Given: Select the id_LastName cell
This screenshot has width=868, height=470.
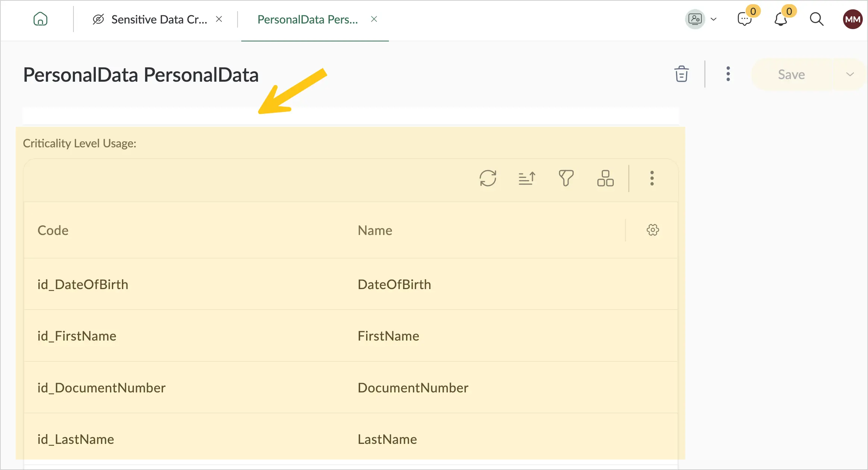Looking at the screenshot, I should 76,439.
